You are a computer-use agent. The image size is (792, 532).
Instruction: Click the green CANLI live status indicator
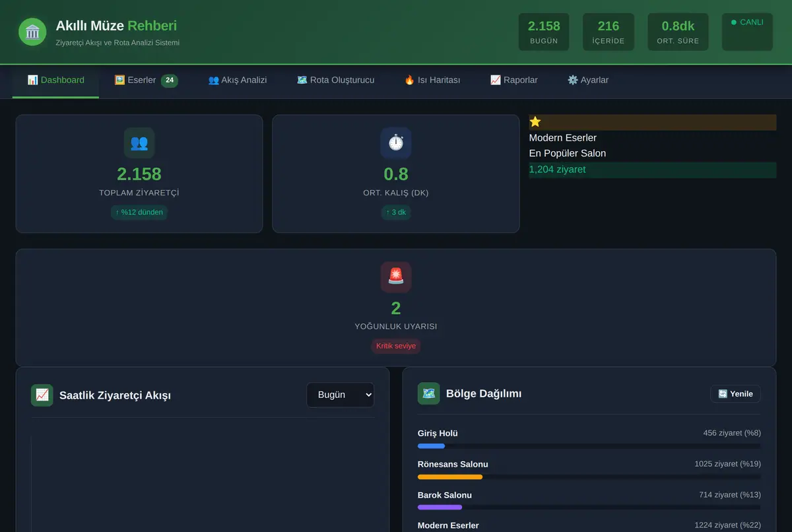tap(747, 22)
